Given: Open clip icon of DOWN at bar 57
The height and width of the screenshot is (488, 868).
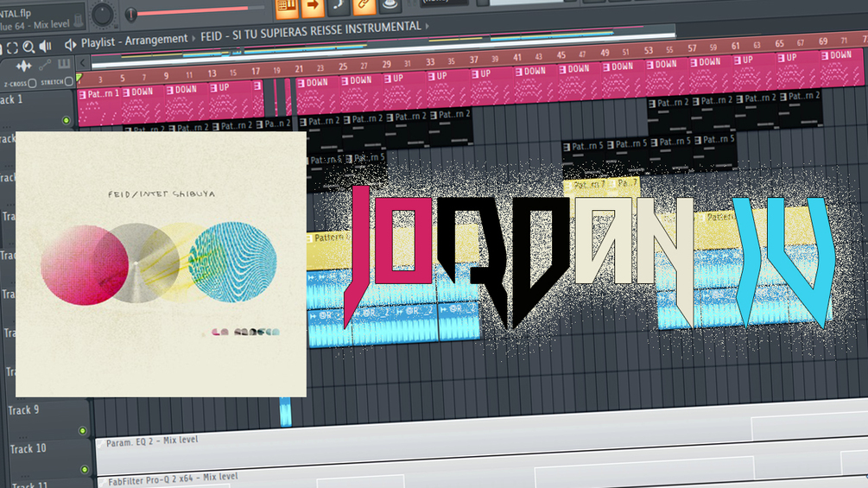Looking at the screenshot, I should 694,63.
